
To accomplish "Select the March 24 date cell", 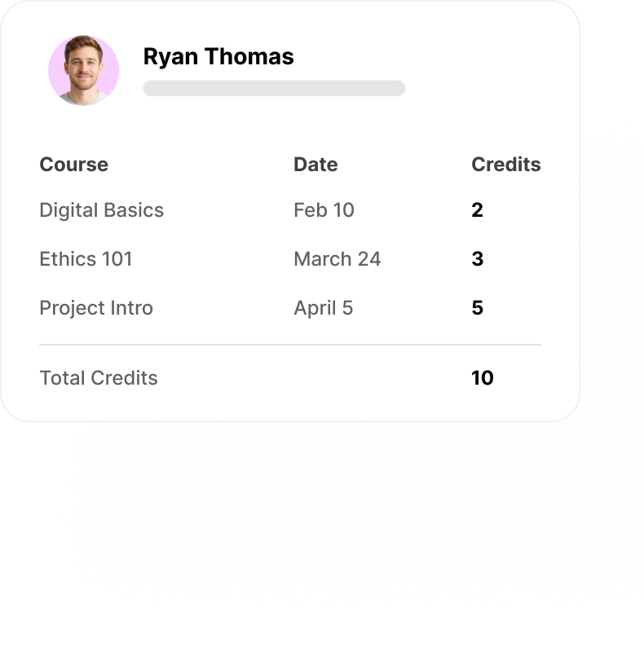I will tap(337, 259).
